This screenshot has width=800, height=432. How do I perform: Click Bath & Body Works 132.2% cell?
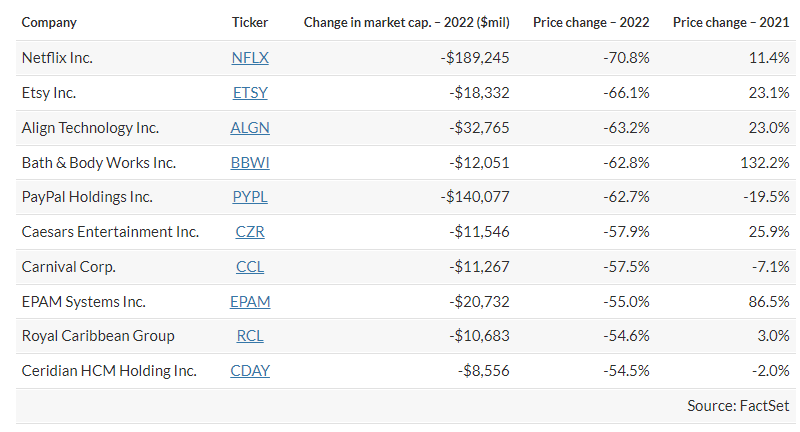click(766, 162)
